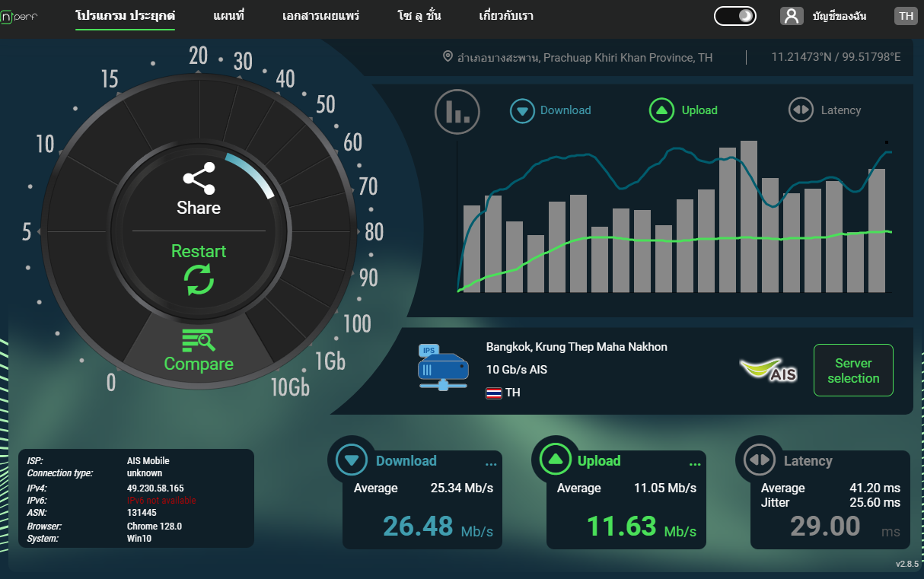924x579 pixels.
Task: Click the green Restart arrows icon
Action: (x=199, y=280)
